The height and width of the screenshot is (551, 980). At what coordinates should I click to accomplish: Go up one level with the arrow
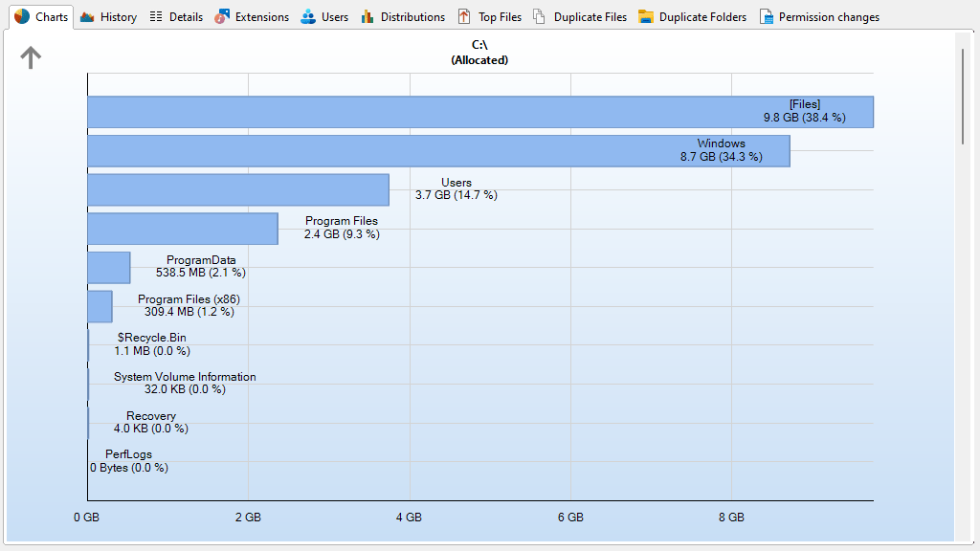[x=32, y=58]
